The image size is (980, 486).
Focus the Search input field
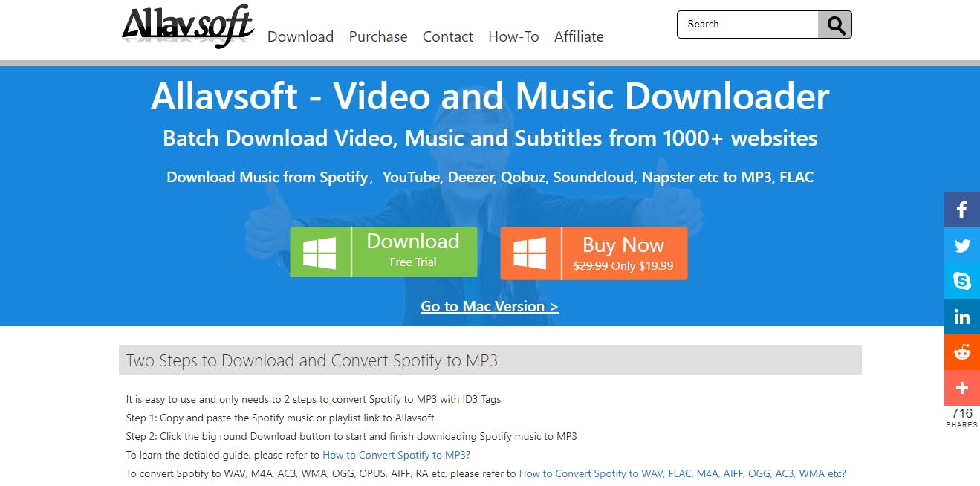coord(747,25)
